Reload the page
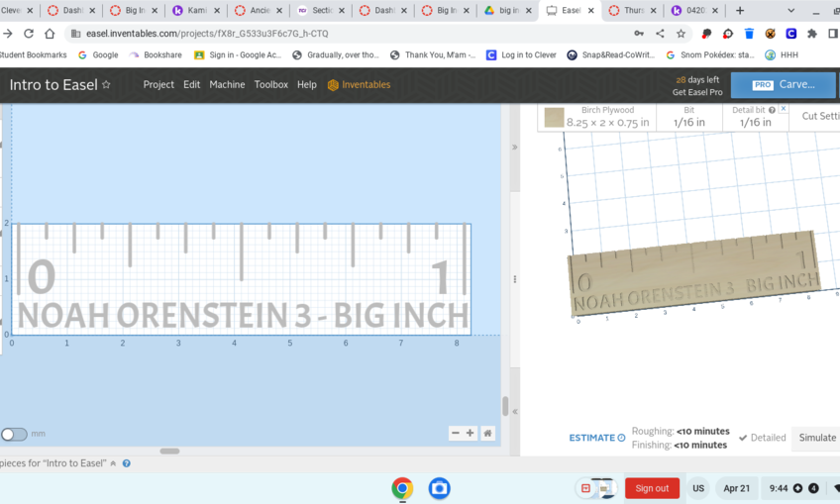 coord(29,34)
